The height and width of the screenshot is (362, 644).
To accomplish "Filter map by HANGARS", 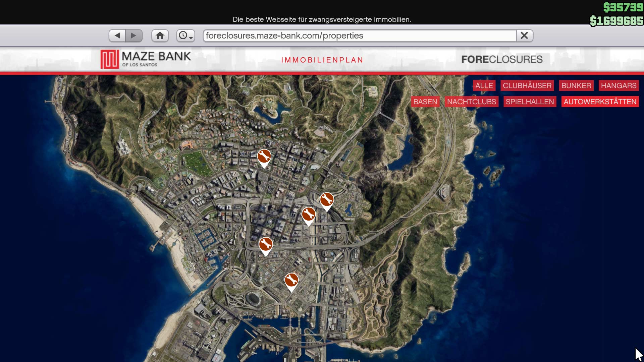I will [619, 85].
